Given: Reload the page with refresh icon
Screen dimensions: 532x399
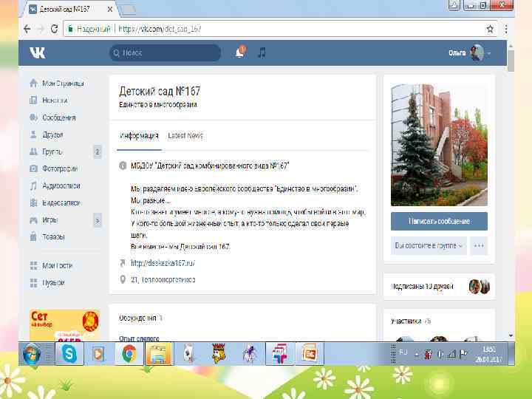Looking at the screenshot, I should pos(54,29).
